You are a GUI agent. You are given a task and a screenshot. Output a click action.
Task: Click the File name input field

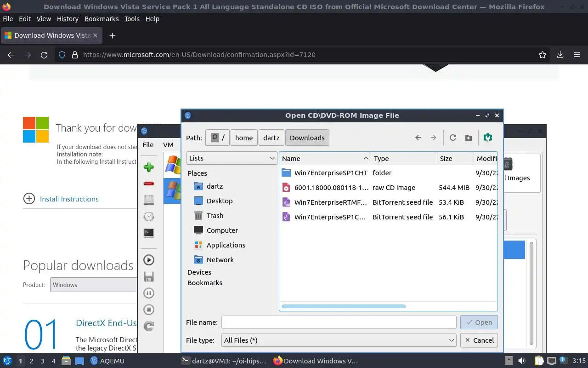pyautogui.click(x=339, y=322)
